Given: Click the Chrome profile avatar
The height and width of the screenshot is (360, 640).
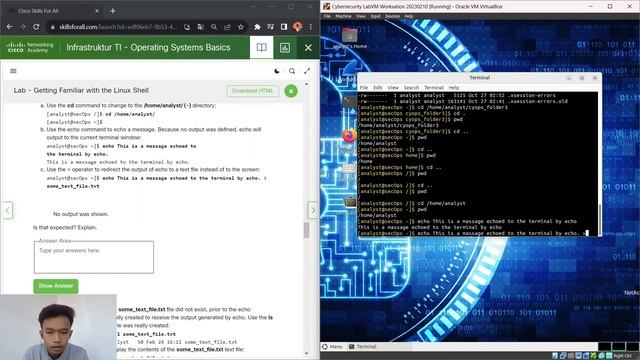Looking at the screenshot, I should coord(298,27).
